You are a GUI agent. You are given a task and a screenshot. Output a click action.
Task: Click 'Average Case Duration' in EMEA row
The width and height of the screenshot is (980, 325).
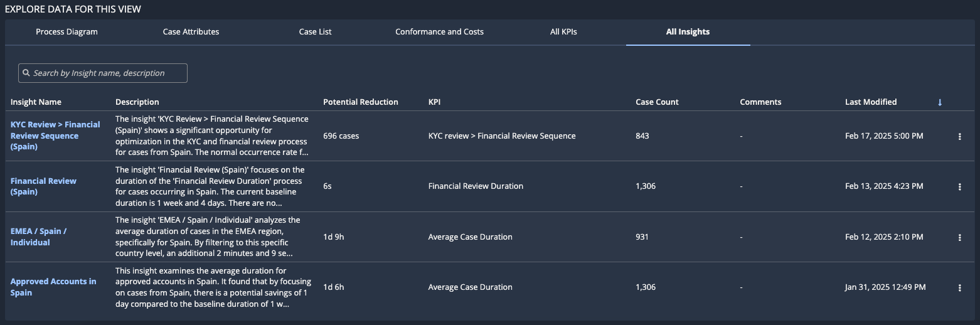(x=471, y=237)
